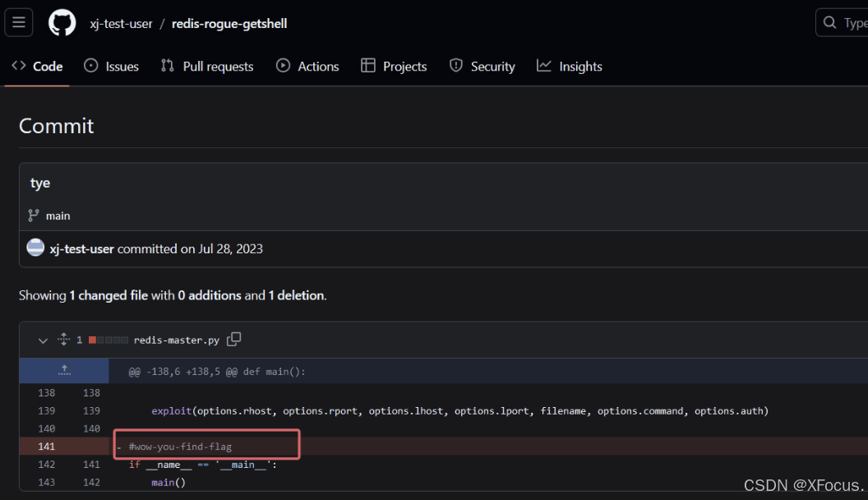Collapse the redis-master.py diff chevron
The width and height of the screenshot is (868, 500).
(x=43, y=340)
